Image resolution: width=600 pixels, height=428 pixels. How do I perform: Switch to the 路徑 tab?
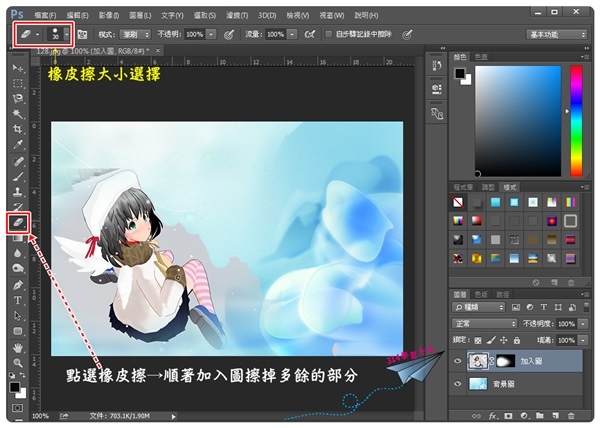502,294
